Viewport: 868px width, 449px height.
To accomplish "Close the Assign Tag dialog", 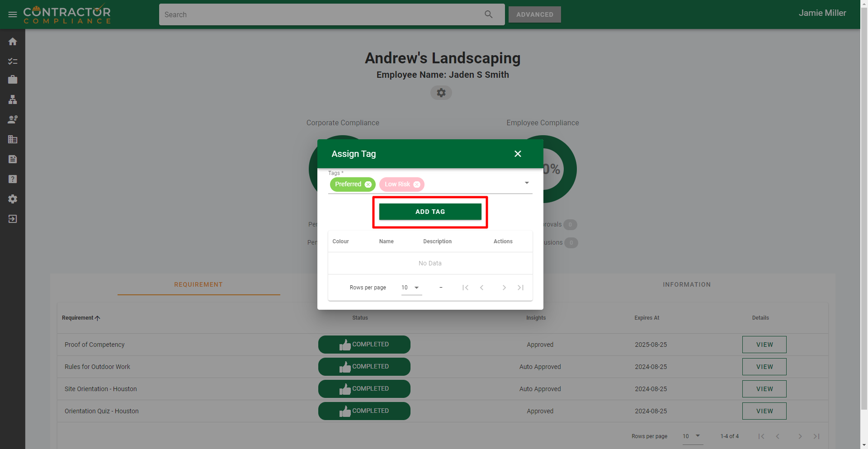I will [x=518, y=154].
